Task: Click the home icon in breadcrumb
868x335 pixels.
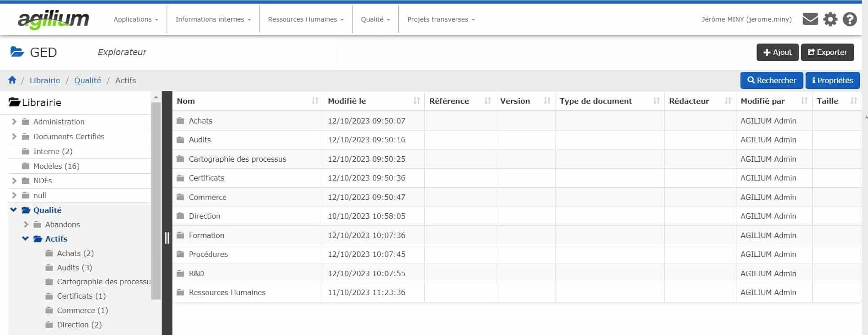Action: 12,80
